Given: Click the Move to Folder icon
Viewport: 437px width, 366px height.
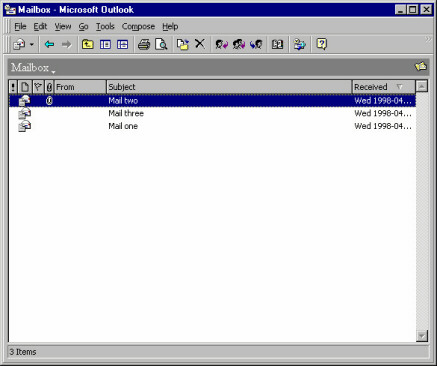Looking at the screenshot, I should click(x=183, y=44).
